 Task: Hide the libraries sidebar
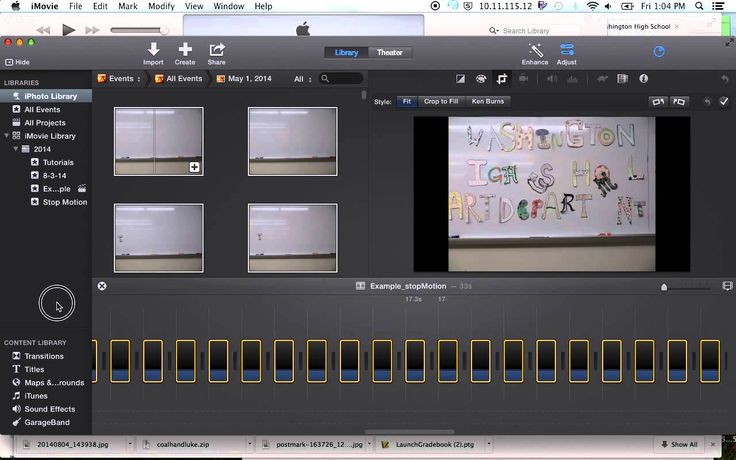click(x=16, y=62)
